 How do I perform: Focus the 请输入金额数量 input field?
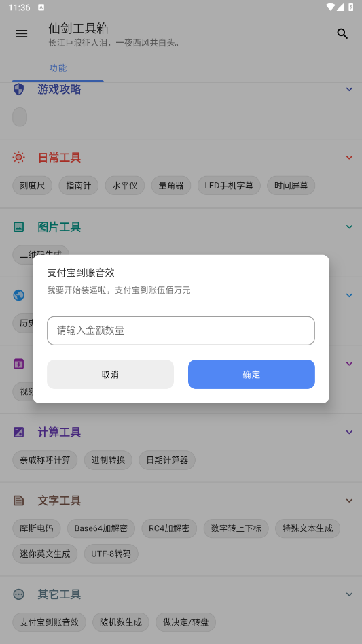[181, 331]
